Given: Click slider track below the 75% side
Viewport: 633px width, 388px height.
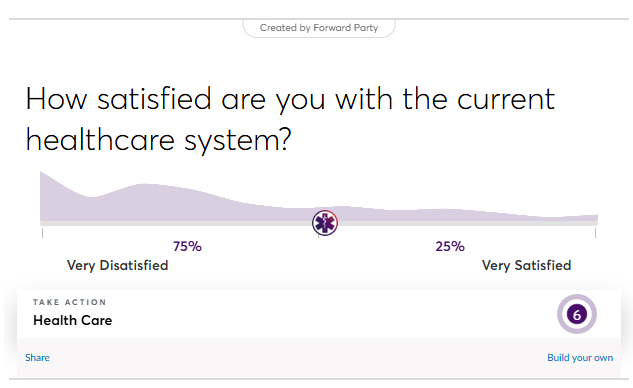Looking at the screenshot, I should pos(186,223).
